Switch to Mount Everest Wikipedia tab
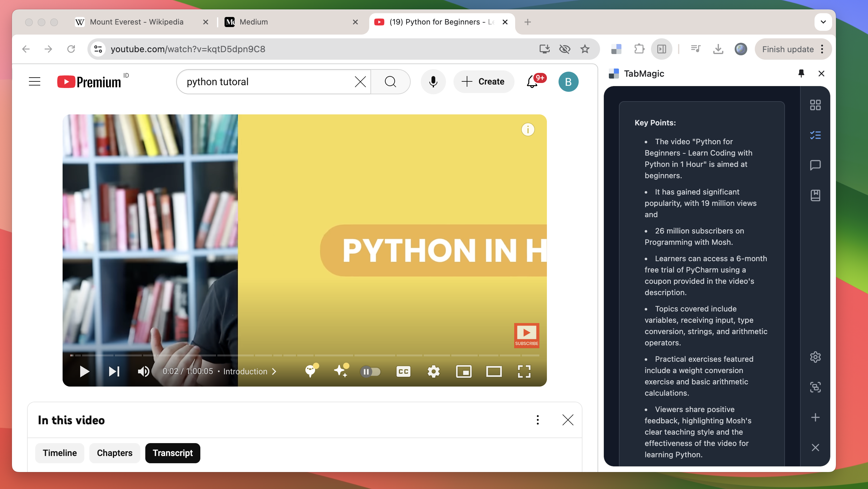Viewport: 868px width, 489px height. point(136,22)
